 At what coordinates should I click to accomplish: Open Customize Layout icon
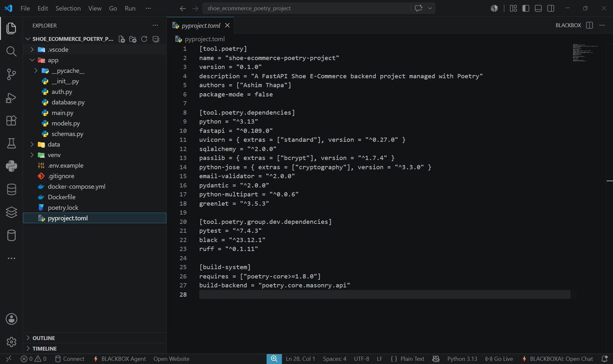click(x=513, y=8)
